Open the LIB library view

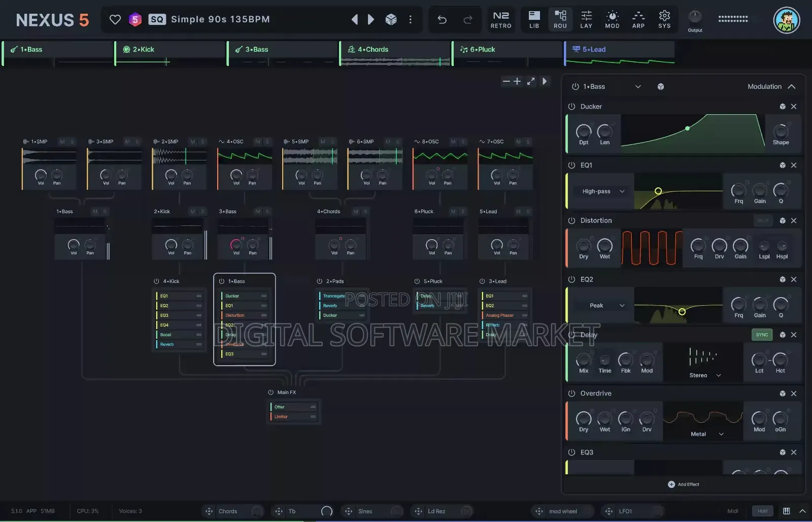click(534, 20)
